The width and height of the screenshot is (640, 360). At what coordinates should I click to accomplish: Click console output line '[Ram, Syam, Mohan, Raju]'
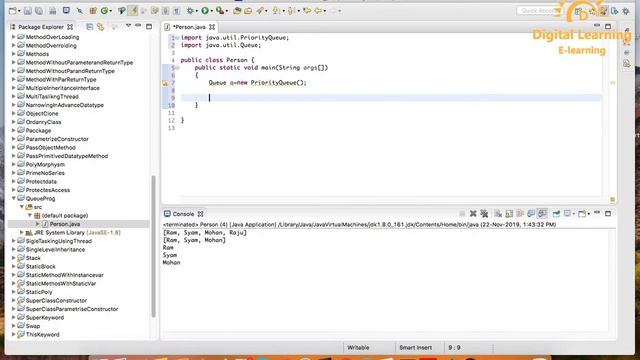pyautogui.click(x=204, y=233)
